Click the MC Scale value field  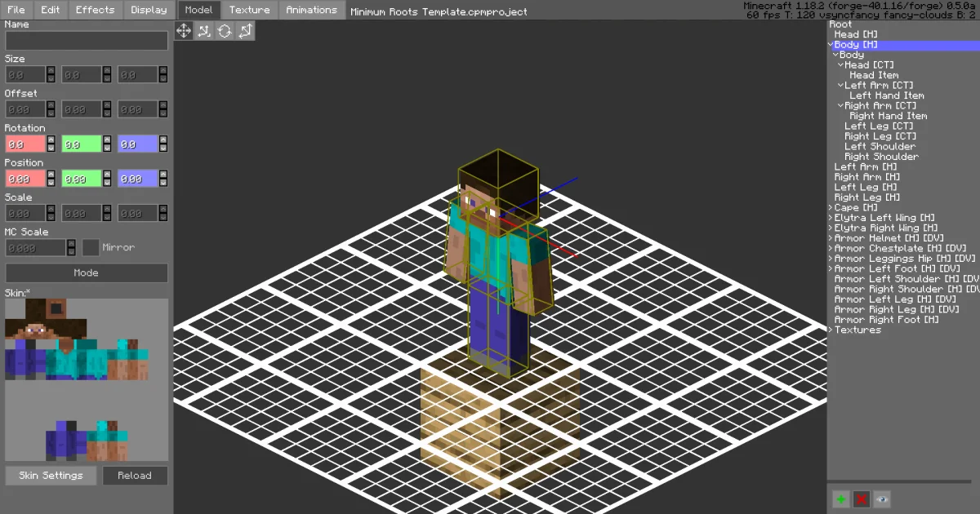pyautogui.click(x=35, y=247)
